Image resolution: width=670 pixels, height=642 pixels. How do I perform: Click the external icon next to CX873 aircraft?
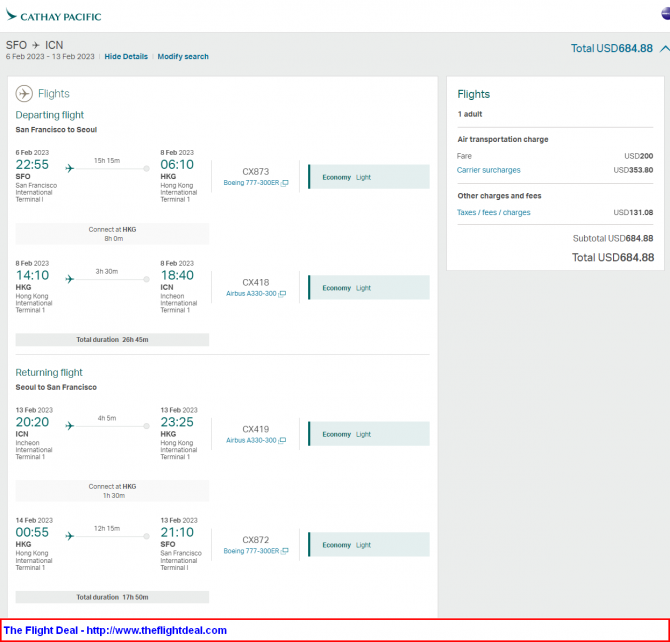[285, 183]
